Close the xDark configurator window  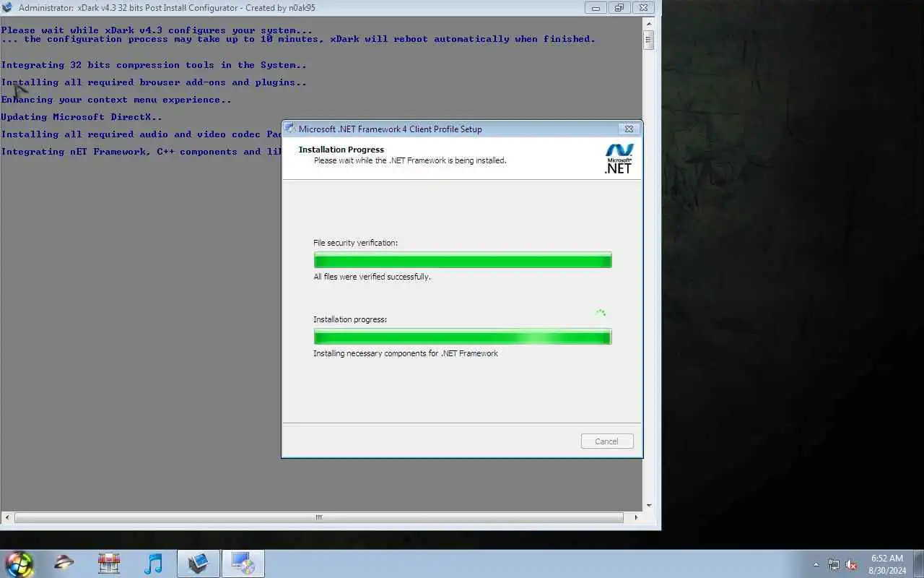[x=645, y=8]
